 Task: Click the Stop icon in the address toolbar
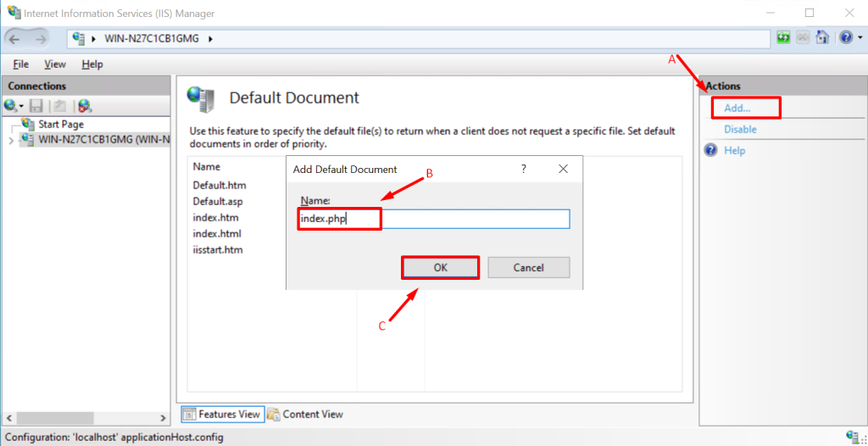[804, 38]
